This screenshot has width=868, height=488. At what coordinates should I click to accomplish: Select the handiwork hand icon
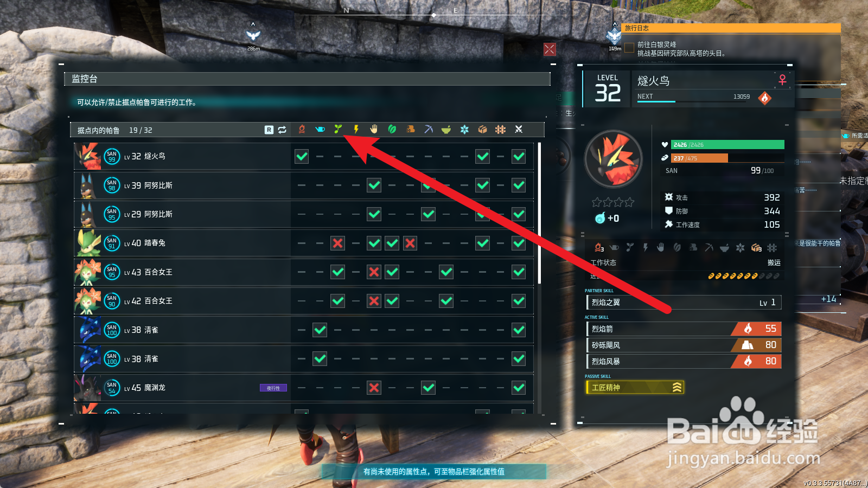point(374,129)
